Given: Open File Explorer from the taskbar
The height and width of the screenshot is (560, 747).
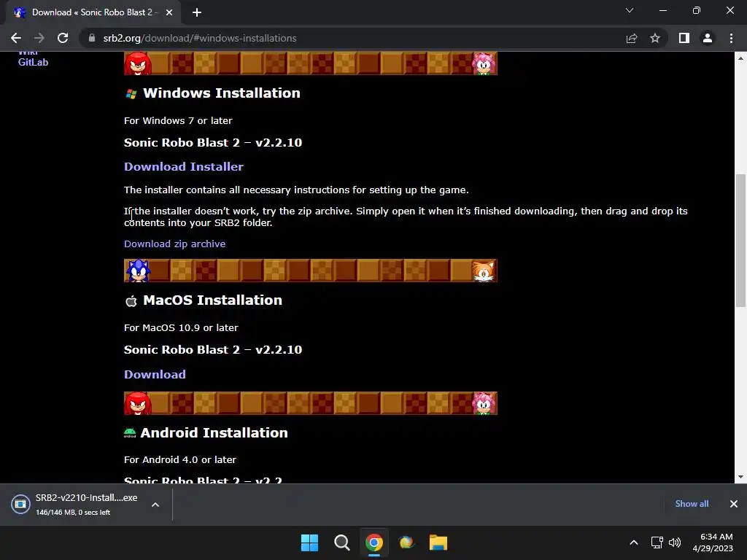Looking at the screenshot, I should tap(438, 542).
